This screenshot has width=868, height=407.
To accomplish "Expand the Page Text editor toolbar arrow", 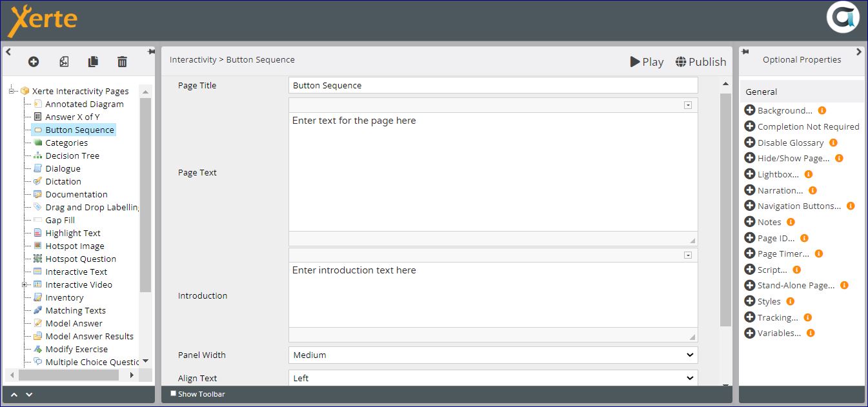I will [688, 105].
